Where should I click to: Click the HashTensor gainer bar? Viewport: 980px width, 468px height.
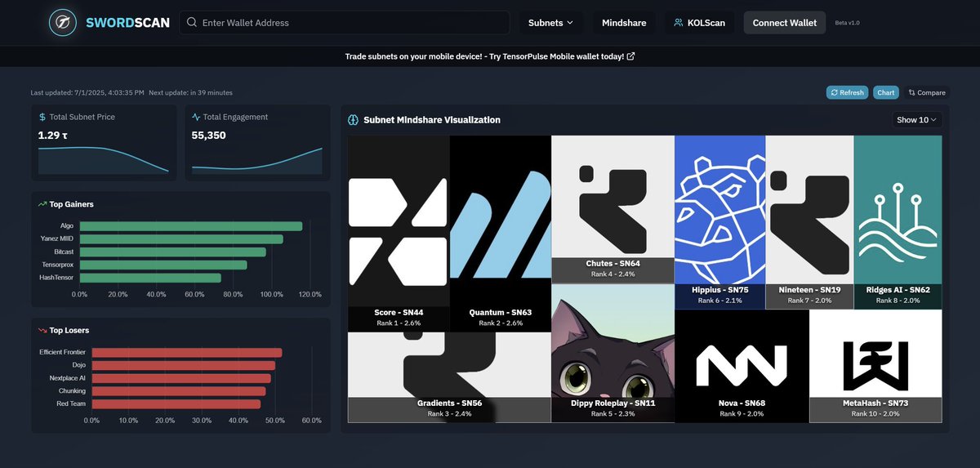pyautogui.click(x=150, y=278)
